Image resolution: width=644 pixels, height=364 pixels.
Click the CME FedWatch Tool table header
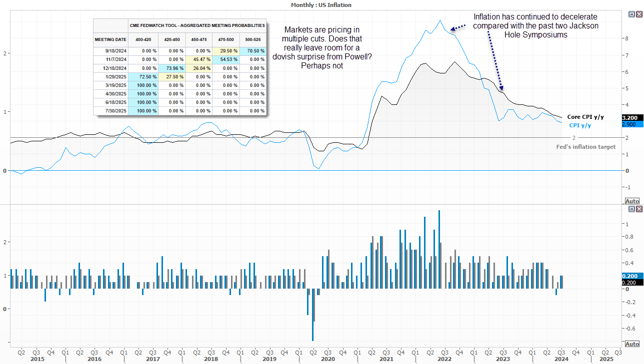pos(197,24)
